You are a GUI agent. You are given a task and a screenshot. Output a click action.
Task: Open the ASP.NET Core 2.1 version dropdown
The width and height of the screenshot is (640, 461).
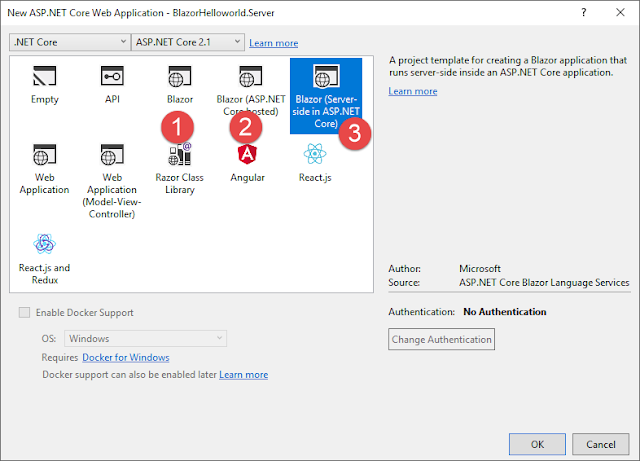point(188,42)
